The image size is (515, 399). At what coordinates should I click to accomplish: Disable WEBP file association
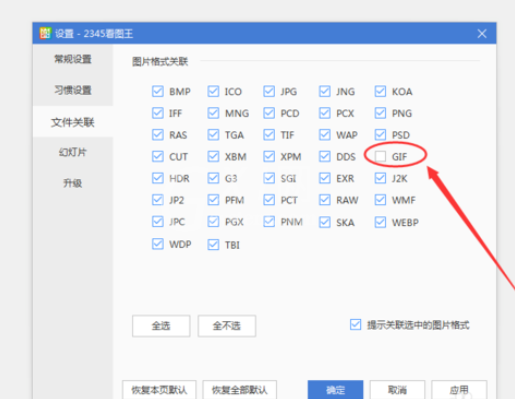click(380, 222)
